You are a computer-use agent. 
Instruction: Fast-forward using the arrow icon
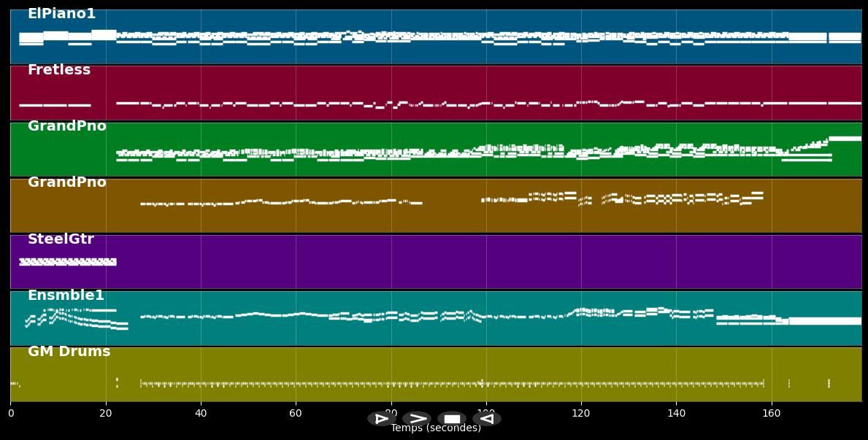pyautogui.click(x=417, y=418)
